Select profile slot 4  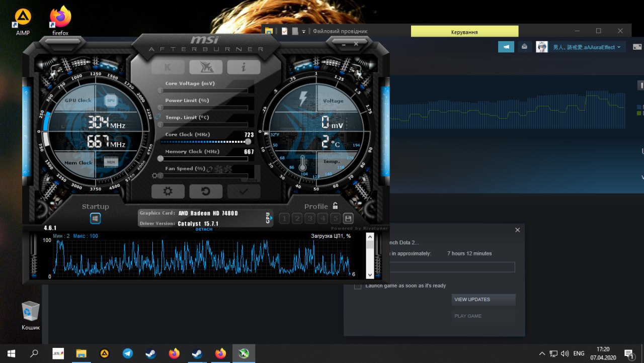click(x=323, y=218)
